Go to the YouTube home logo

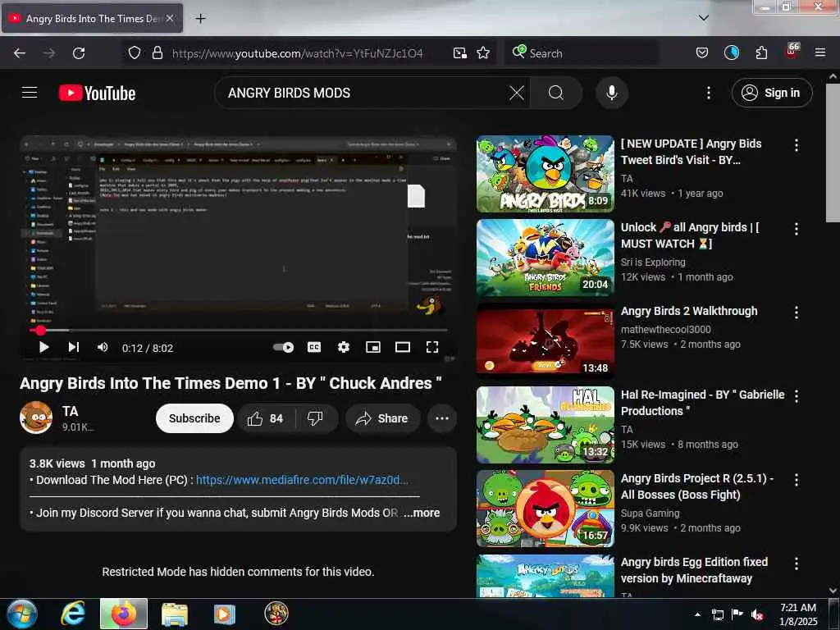[97, 94]
